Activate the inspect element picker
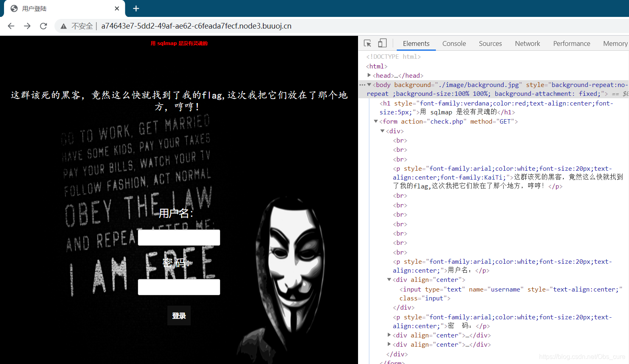The width and height of the screenshot is (629, 364). pyautogui.click(x=367, y=43)
